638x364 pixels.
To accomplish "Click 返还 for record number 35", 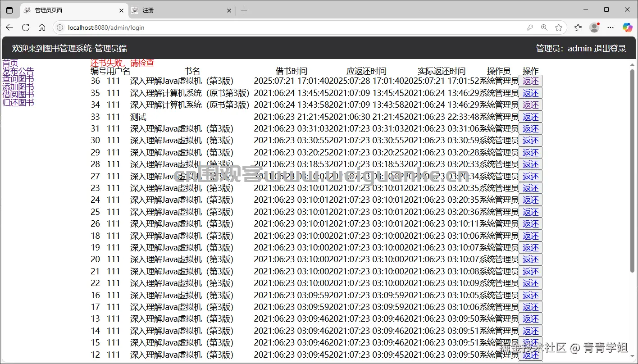I will point(530,93).
